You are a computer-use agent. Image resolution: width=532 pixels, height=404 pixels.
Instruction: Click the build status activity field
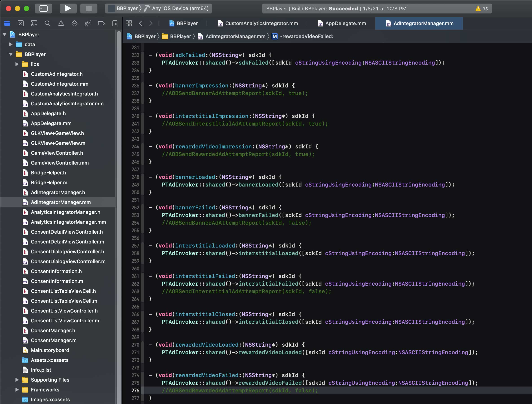(x=377, y=9)
